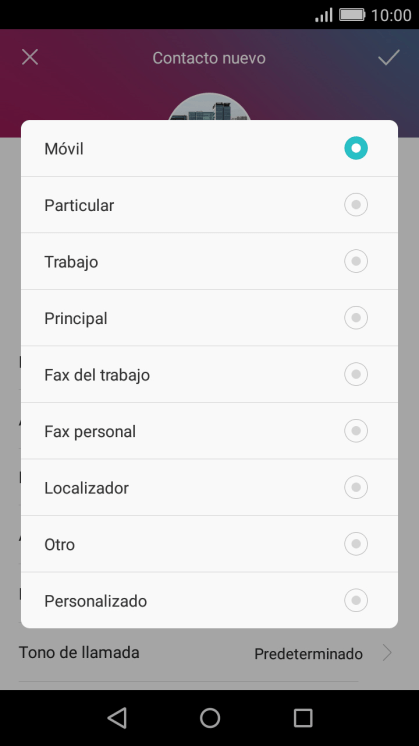The height and width of the screenshot is (746, 419).
Task: Tap the Tono de llamada label
Action: (79, 652)
